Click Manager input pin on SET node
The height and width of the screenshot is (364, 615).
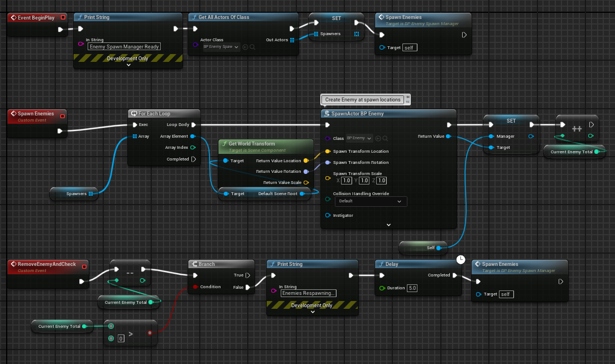coord(491,137)
